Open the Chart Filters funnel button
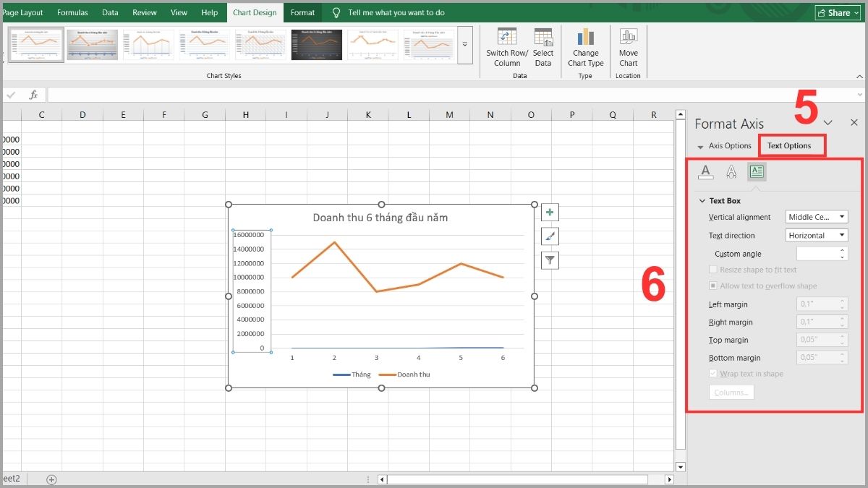Image resolution: width=868 pixels, height=488 pixels. pyautogui.click(x=550, y=260)
